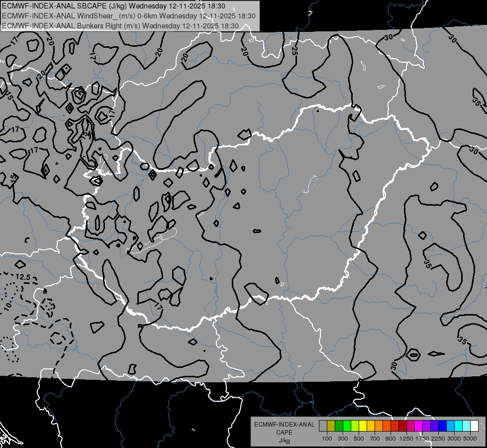The height and width of the screenshot is (448, 487).
Task: Click the 700 legend scale value
Action: [375, 439]
